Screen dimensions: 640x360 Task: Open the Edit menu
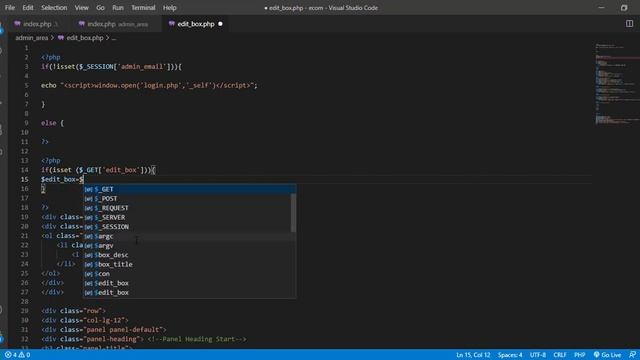pyautogui.click(x=28, y=8)
